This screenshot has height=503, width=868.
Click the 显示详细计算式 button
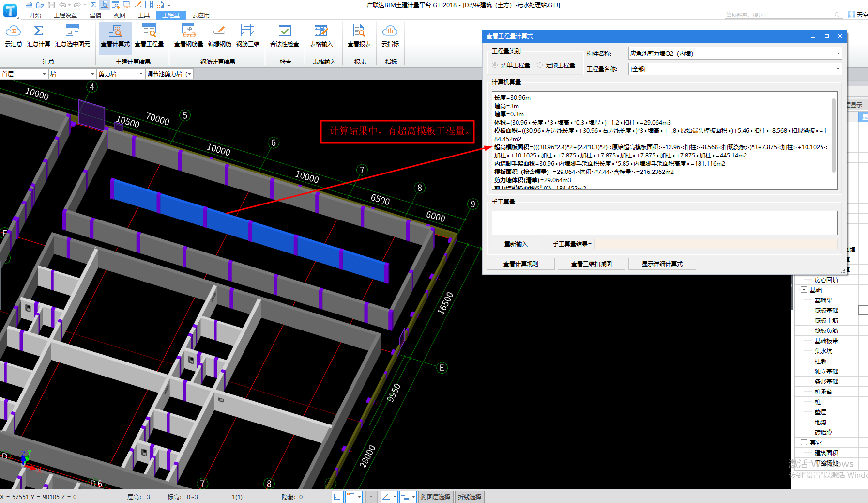662,264
